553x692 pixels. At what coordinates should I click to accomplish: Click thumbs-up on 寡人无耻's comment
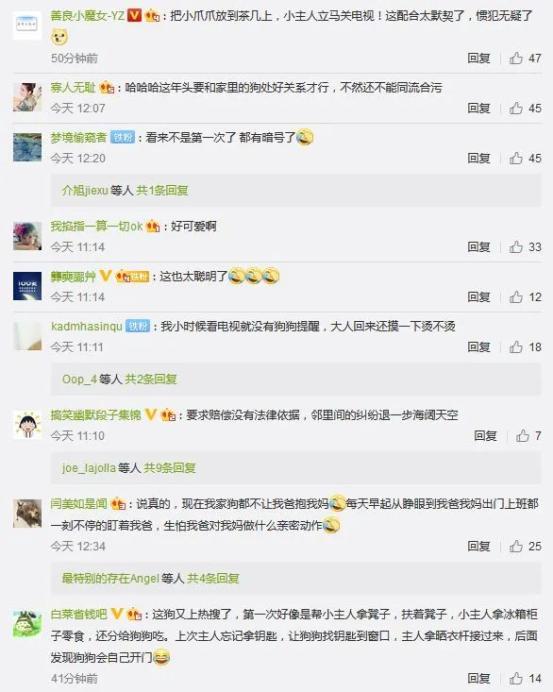click(516, 108)
